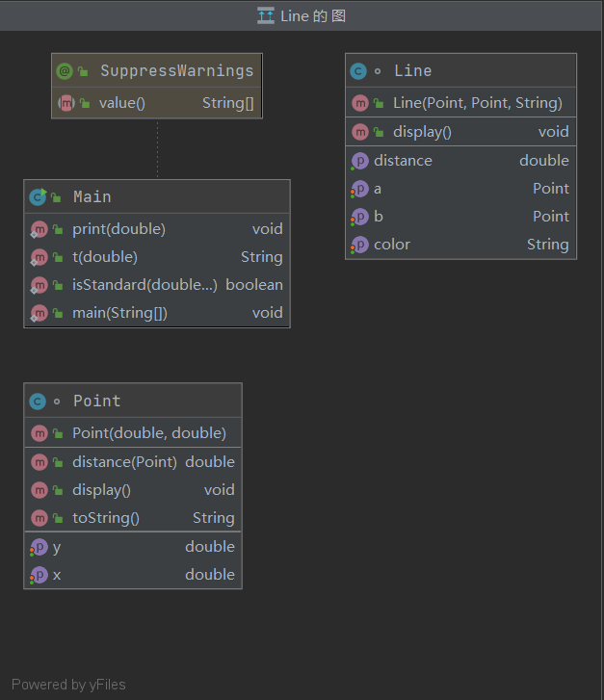Click the distance property icon in Line
The height and width of the screenshot is (700, 604).
coord(360,161)
